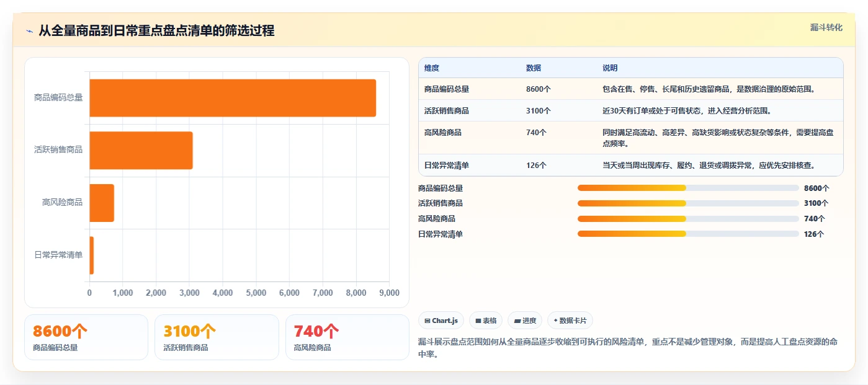The image size is (868, 385).
Task: Click the 活跃销售商品 bar in chart
Action: [x=141, y=150]
